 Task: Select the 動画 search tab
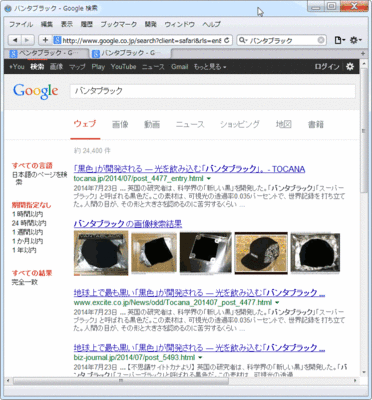[152, 124]
